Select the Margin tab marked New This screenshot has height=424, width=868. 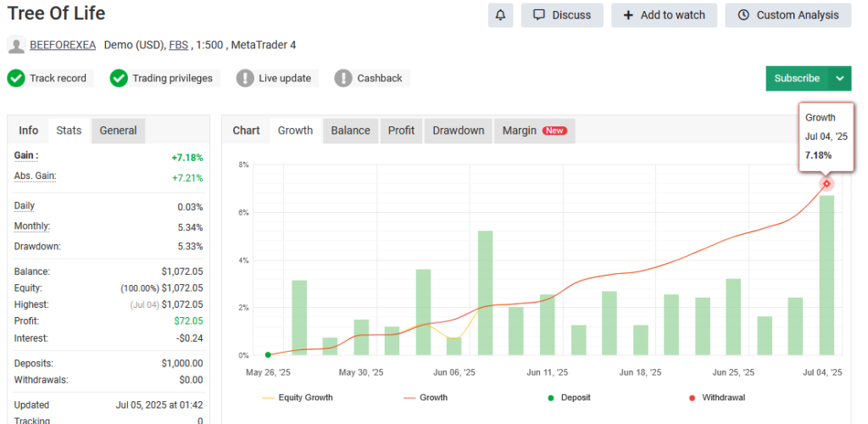[533, 131]
